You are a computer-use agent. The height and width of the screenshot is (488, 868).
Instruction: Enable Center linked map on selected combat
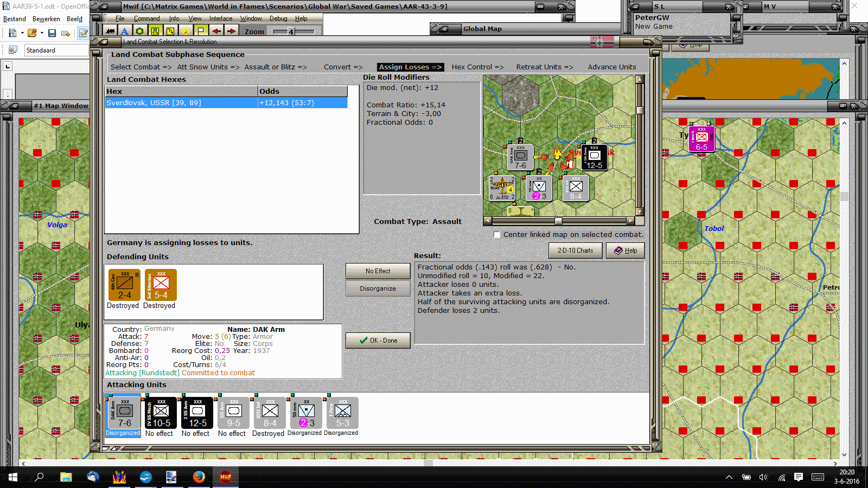point(497,235)
